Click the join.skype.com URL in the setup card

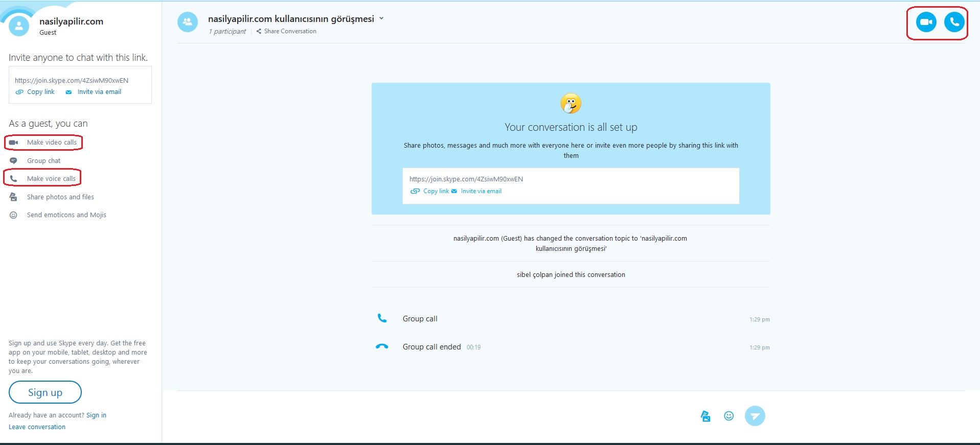(x=466, y=179)
